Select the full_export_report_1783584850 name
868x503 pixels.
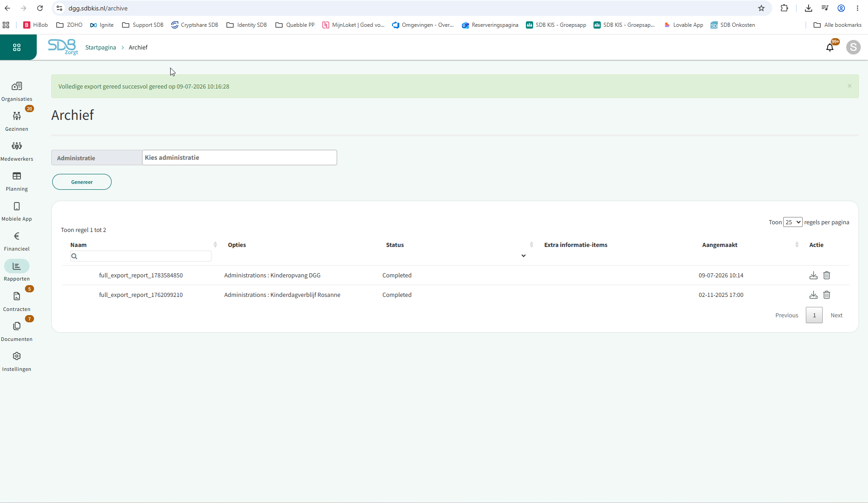pyautogui.click(x=141, y=276)
